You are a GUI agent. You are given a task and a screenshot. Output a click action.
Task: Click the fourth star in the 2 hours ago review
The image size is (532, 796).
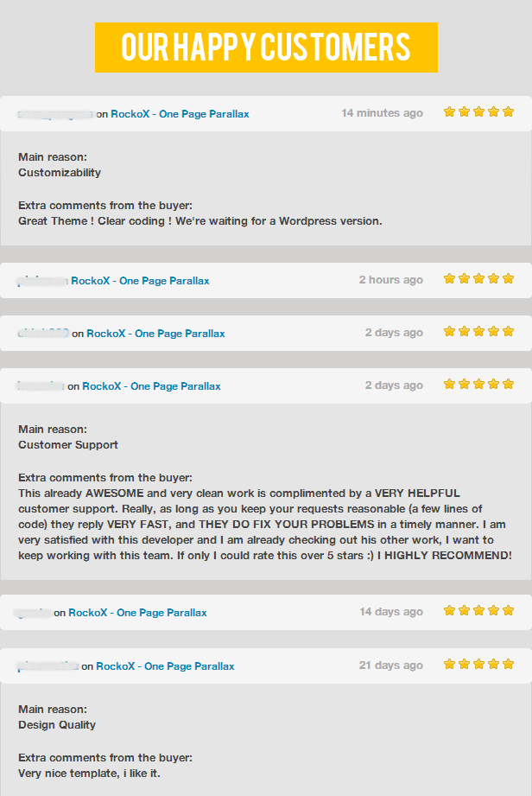[493, 278]
